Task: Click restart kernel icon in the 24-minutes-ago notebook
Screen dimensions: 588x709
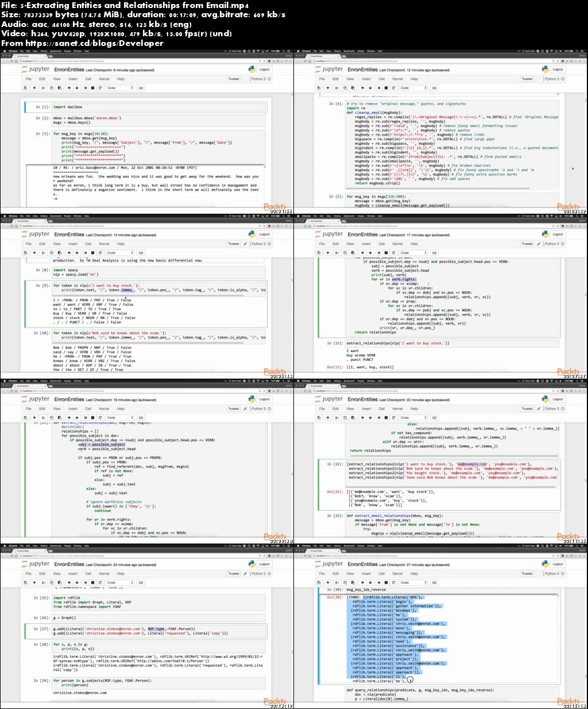Action: (x=100, y=583)
